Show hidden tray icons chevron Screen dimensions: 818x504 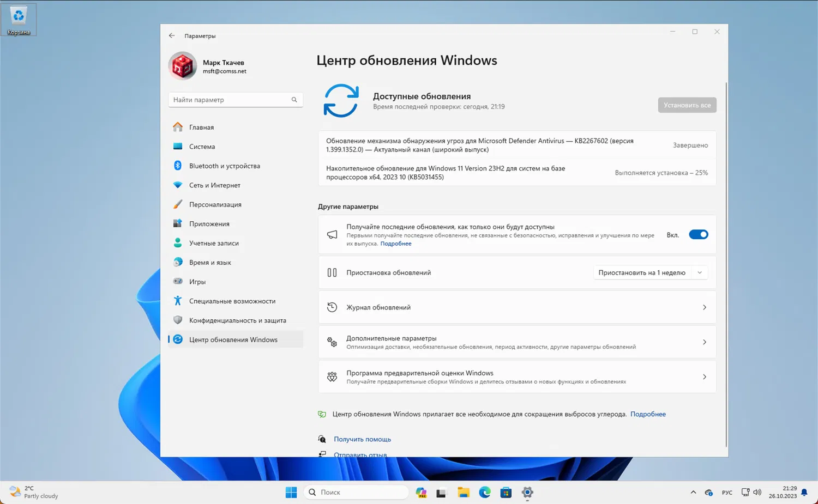(693, 492)
